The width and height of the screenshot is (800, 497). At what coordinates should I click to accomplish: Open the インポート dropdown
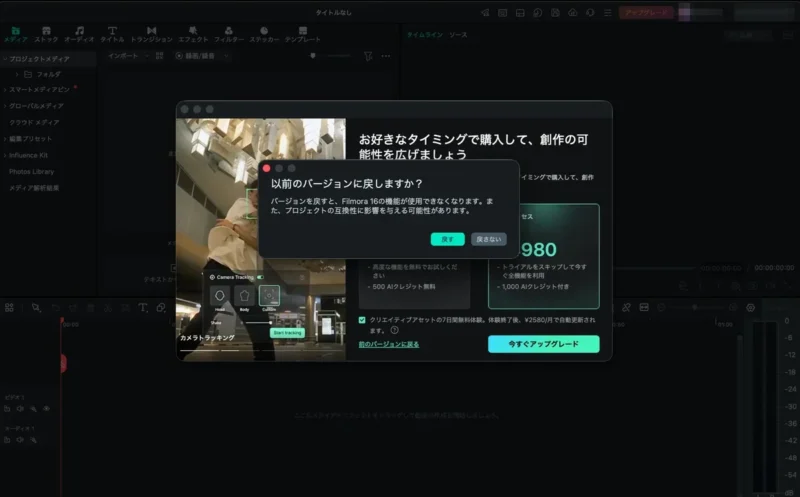[x=128, y=56]
